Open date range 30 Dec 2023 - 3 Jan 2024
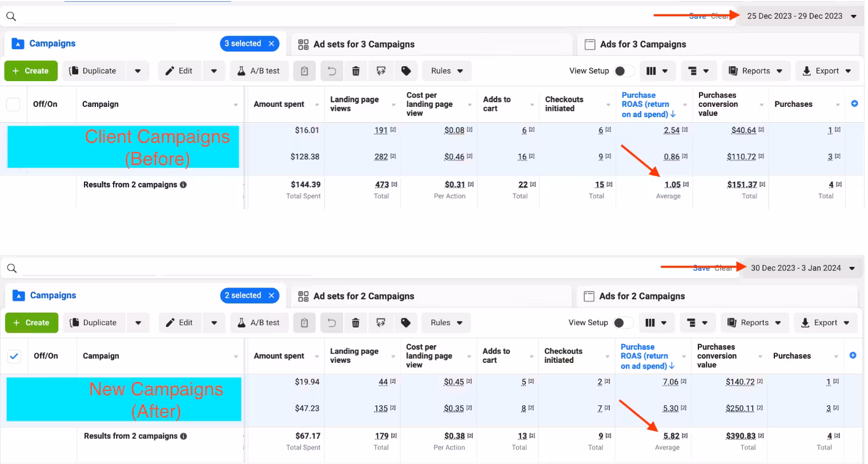This screenshot has width=868, height=464. pos(802,268)
